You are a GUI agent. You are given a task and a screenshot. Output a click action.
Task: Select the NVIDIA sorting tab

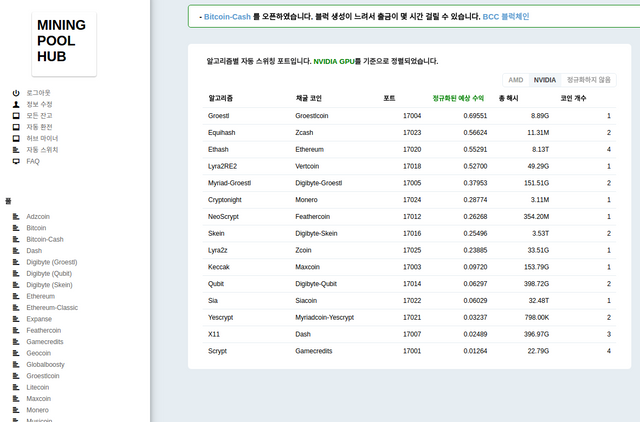(x=544, y=80)
